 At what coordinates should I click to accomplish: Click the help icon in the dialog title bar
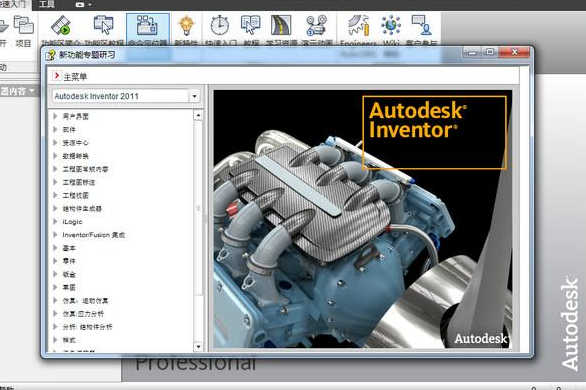[51, 55]
